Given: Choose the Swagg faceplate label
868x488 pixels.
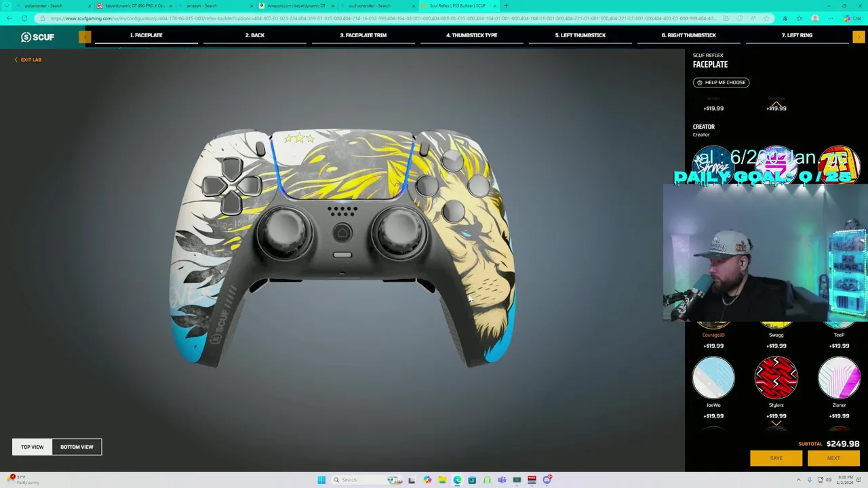Looking at the screenshot, I should 776,335.
